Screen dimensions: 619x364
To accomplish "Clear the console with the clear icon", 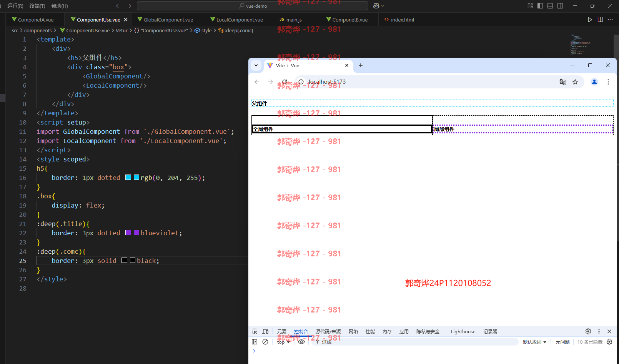I will click(265, 342).
